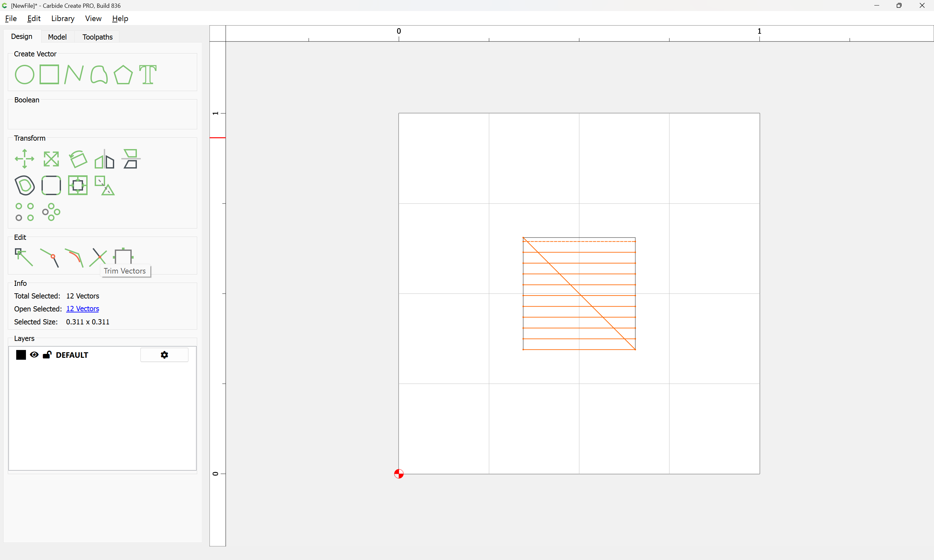This screenshot has height=560, width=934.
Task: Click the 12 Vectors open-selected link
Action: (x=82, y=309)
